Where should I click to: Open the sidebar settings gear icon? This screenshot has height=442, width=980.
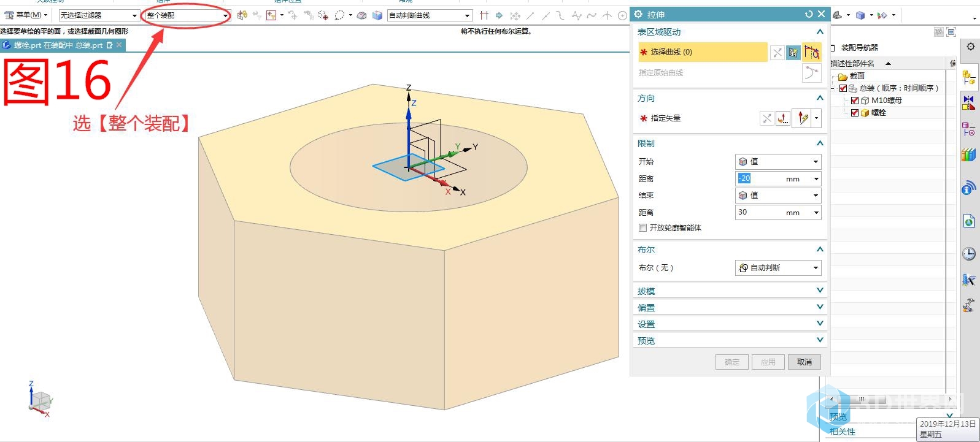[970, 47]
